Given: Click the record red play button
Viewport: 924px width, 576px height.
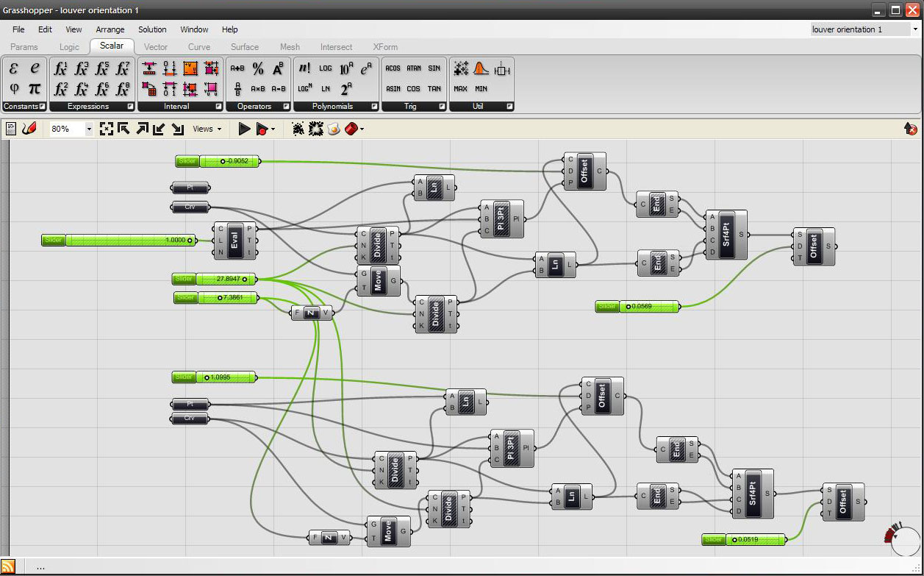Looking at the screenshot, I should click(x=262, y=129).
